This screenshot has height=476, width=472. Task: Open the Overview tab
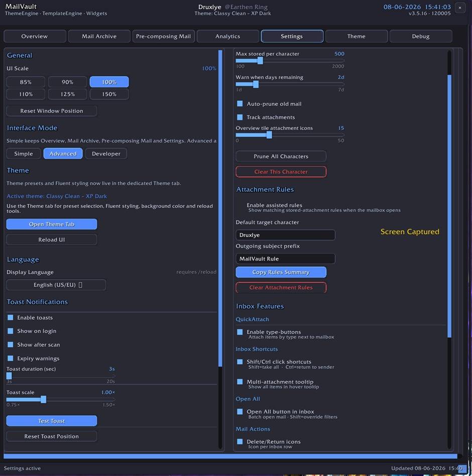(x=35, y=36)
